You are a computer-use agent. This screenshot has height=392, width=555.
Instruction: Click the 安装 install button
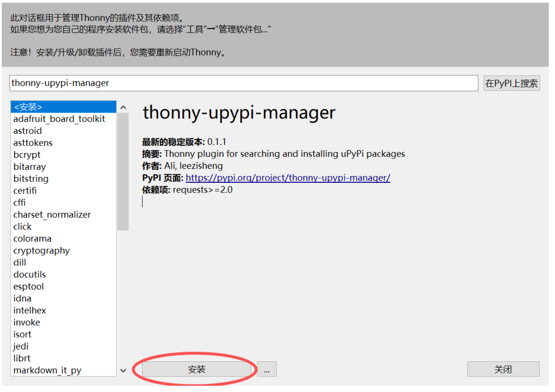click(x=197, y=369)
